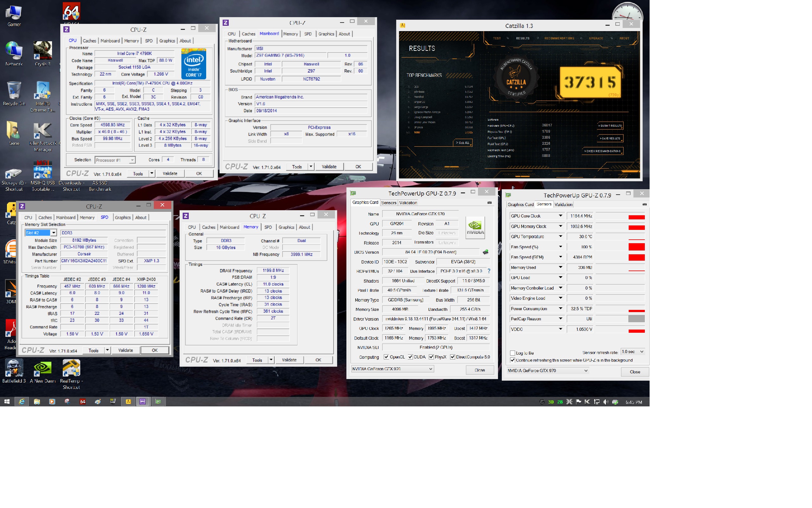Click Close in GPU-Z Sensors window
The width and height of the screenshot is (812, 508).
[x=635, y=371]
